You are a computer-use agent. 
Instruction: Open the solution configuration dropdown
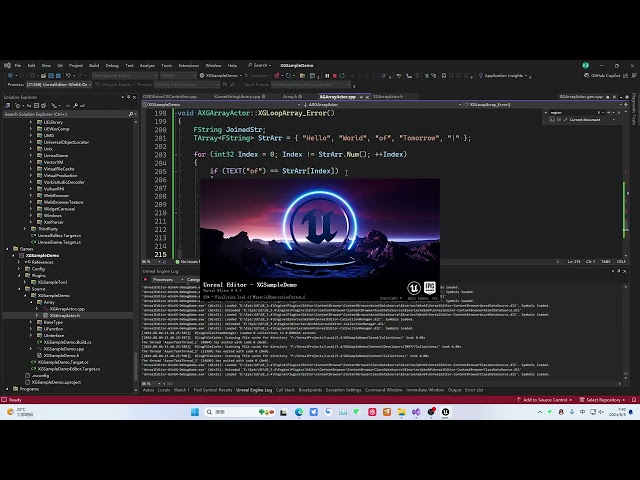(x=124, y=76)
